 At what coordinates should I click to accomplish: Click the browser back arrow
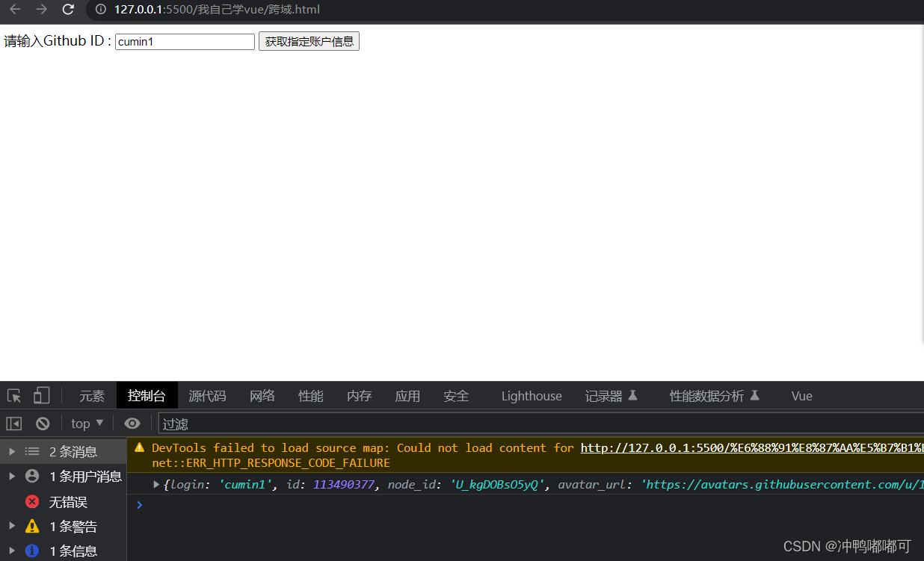[x=15, y=10]
